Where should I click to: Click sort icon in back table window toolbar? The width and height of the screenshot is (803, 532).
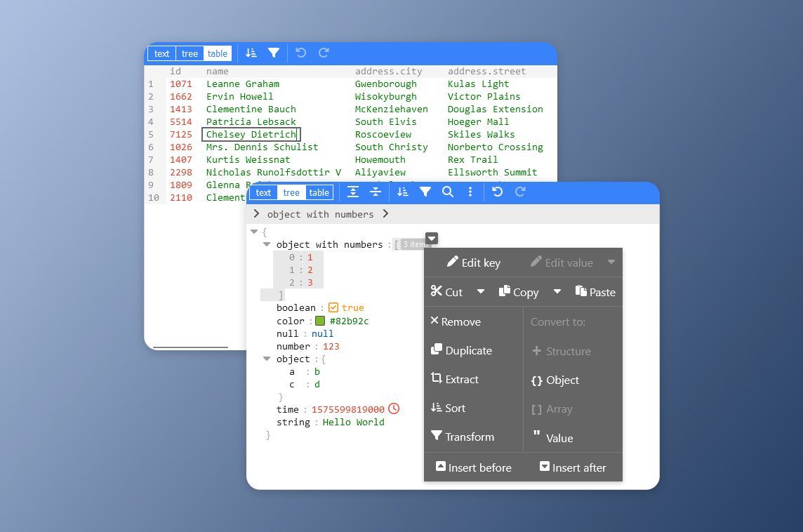(251, 53)
